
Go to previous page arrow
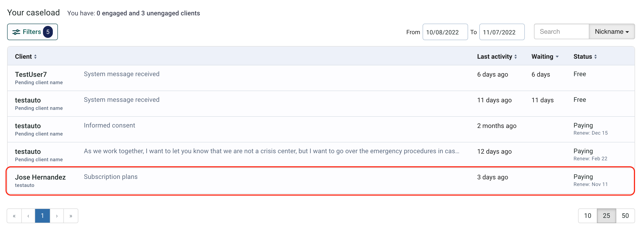click(28, 216)
